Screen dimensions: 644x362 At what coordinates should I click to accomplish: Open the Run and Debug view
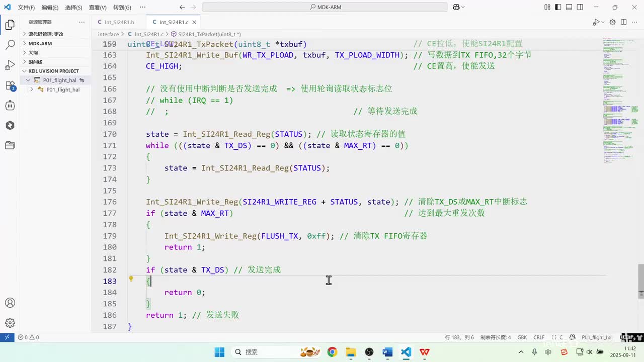10,65
